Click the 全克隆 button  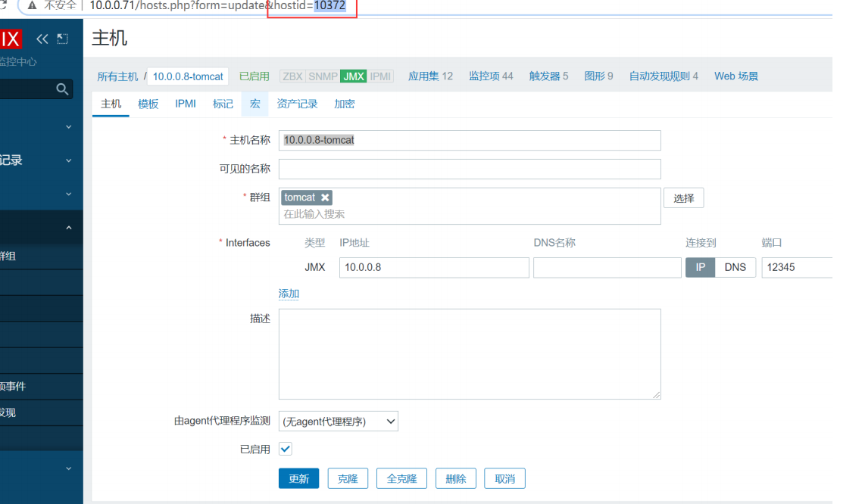point(401,478)
